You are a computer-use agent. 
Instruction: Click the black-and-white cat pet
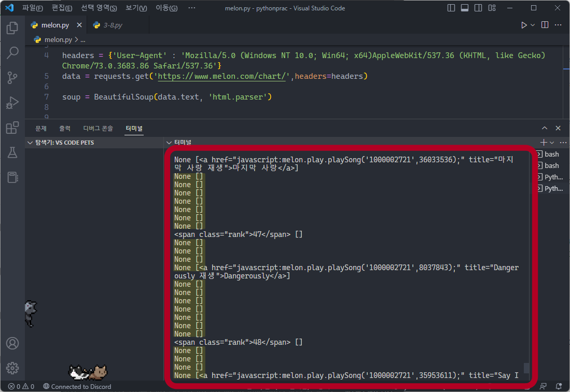[78, 372]
